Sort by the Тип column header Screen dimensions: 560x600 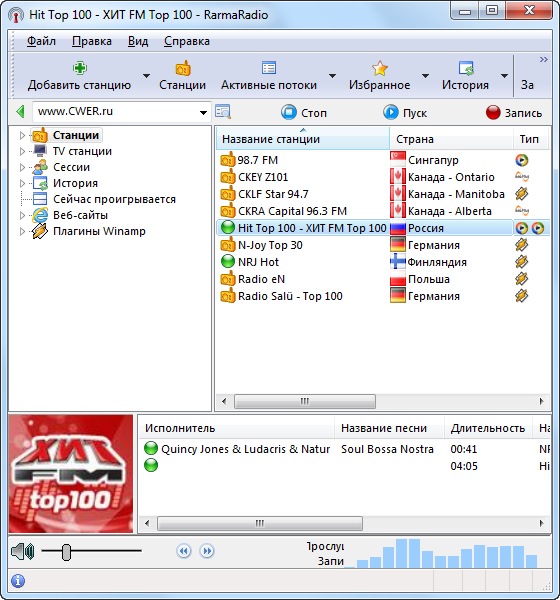[x=531, y=139]
